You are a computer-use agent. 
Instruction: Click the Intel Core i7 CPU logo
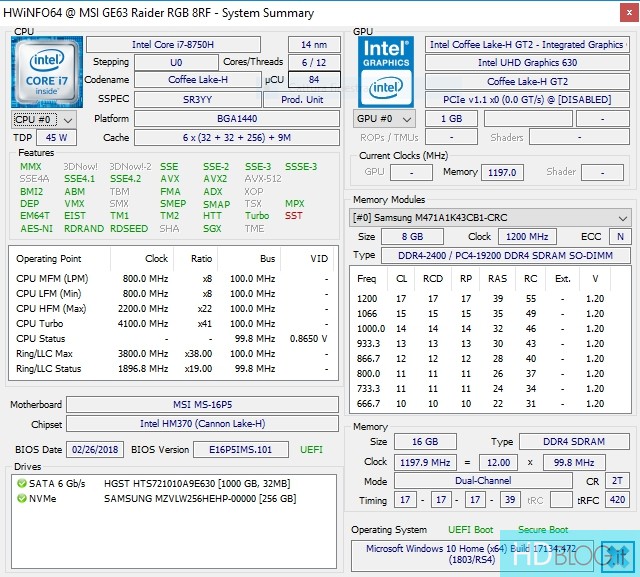coord(47,72)
